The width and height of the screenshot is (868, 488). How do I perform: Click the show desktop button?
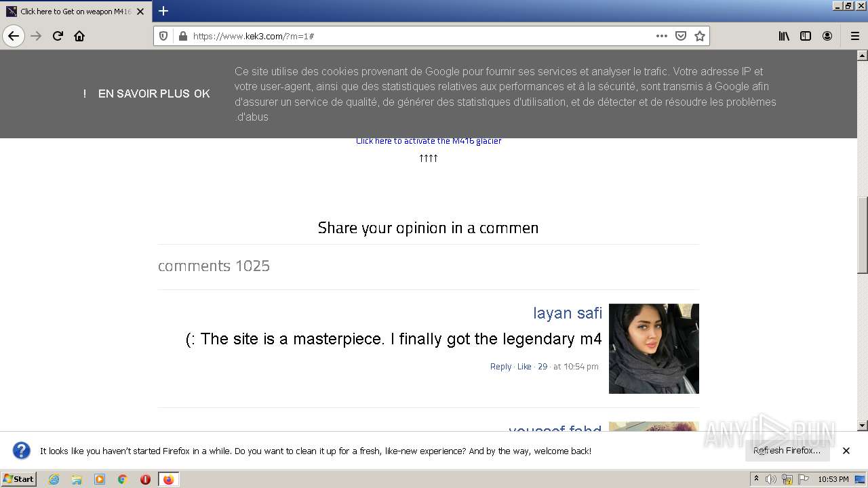click(x=861, y=479)
